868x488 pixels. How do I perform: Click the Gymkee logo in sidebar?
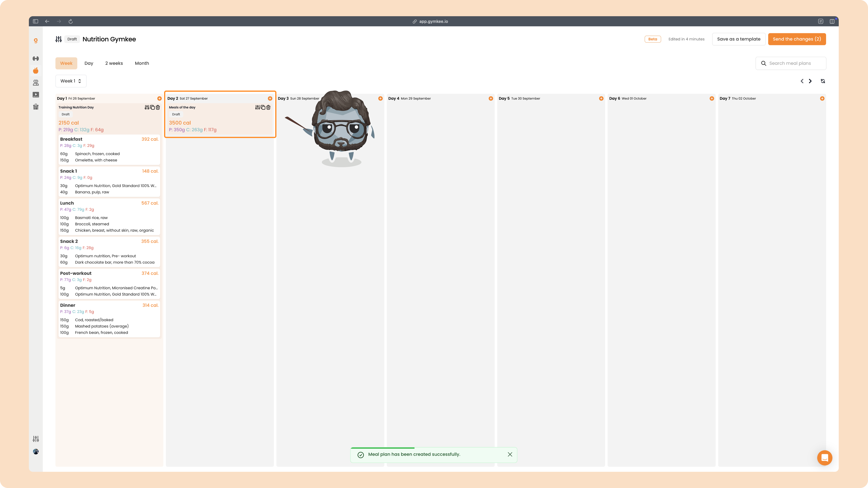click(36, 41)
